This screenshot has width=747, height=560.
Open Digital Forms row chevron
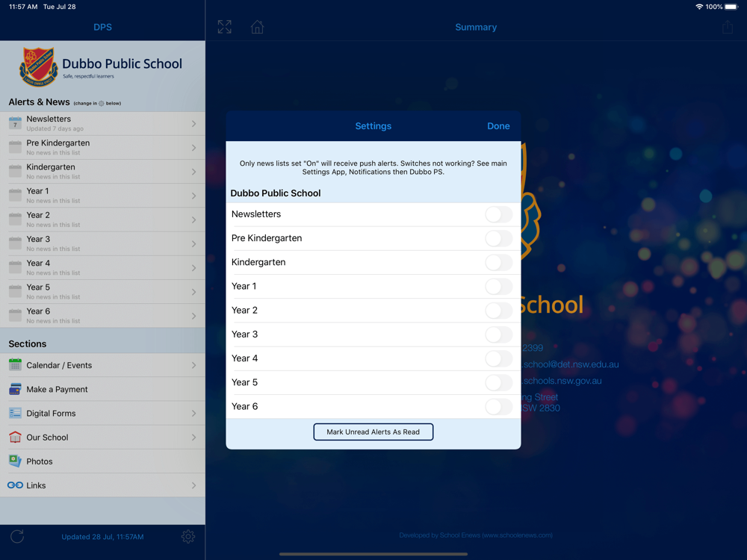(x=194, y=414)
